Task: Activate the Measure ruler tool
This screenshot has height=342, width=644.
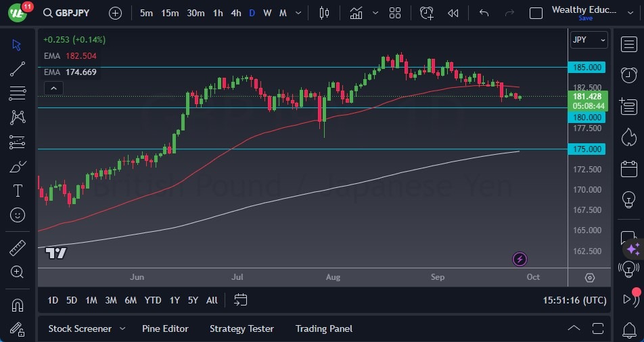Action: pos(18,248)
